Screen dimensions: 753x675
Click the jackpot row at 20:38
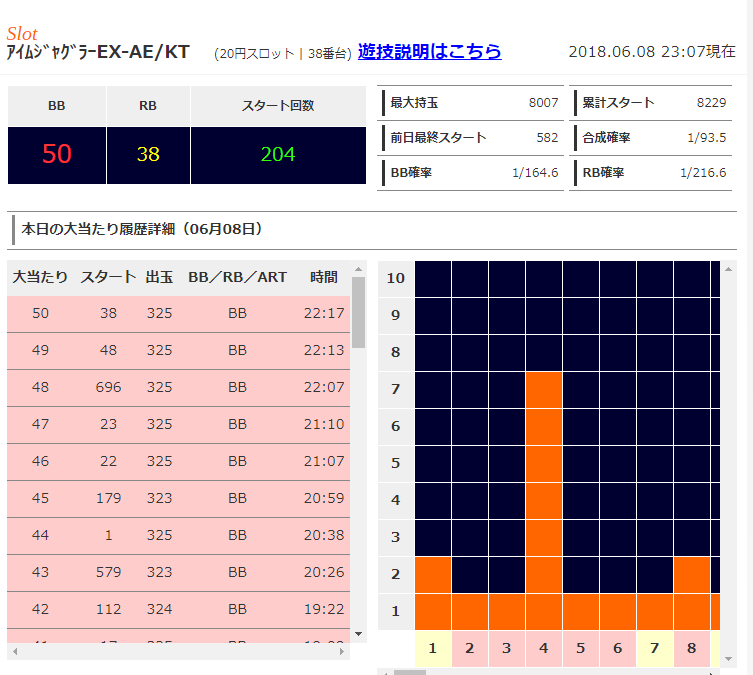179,535
